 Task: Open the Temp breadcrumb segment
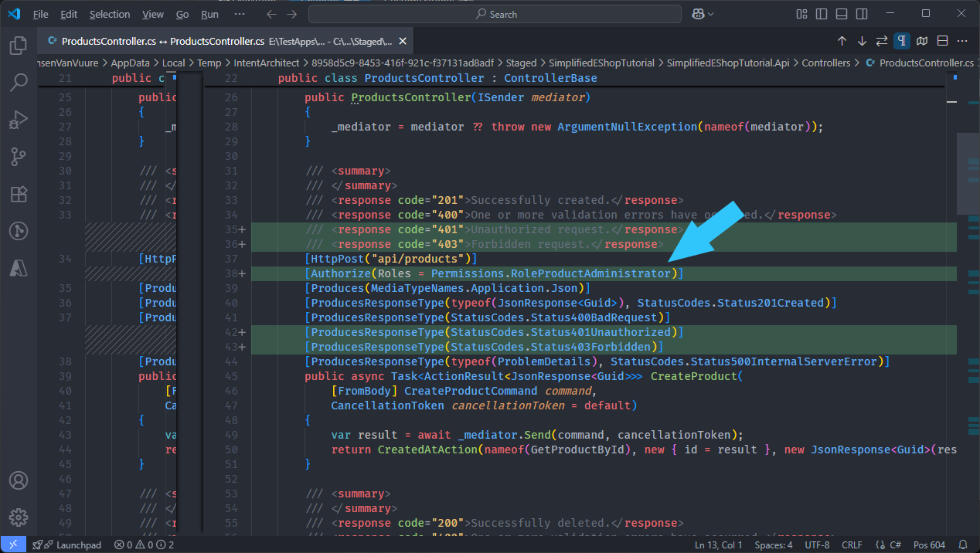(209, 63)
